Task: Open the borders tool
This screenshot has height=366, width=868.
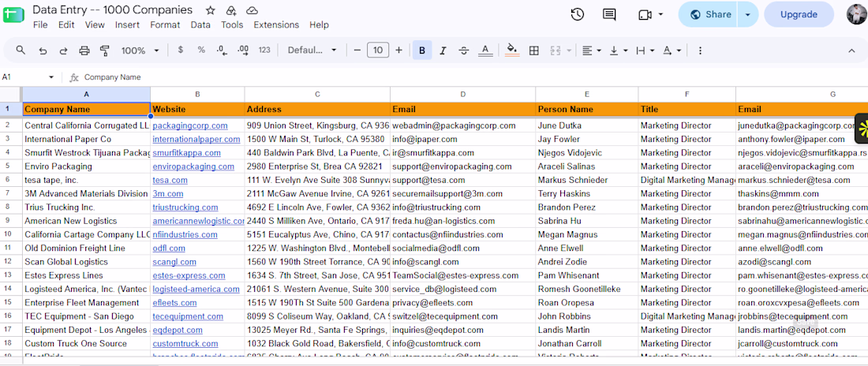Action: [534, 50]
